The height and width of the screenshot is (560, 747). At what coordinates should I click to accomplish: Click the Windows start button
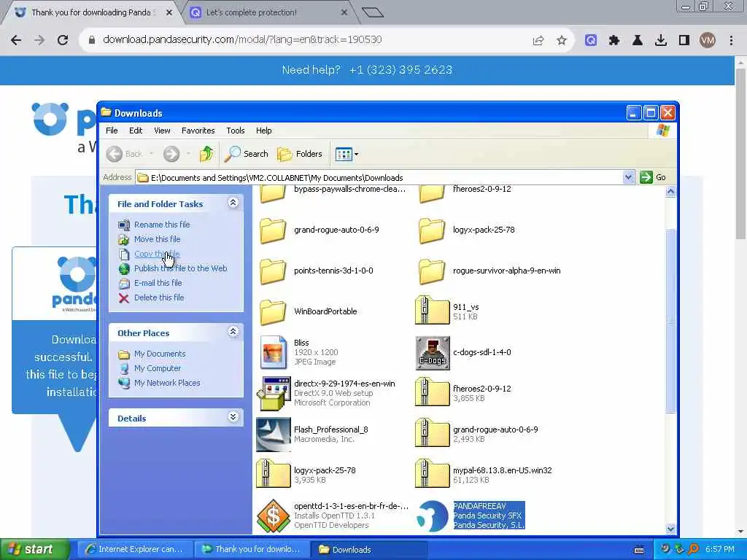click(x=34, y=549)
